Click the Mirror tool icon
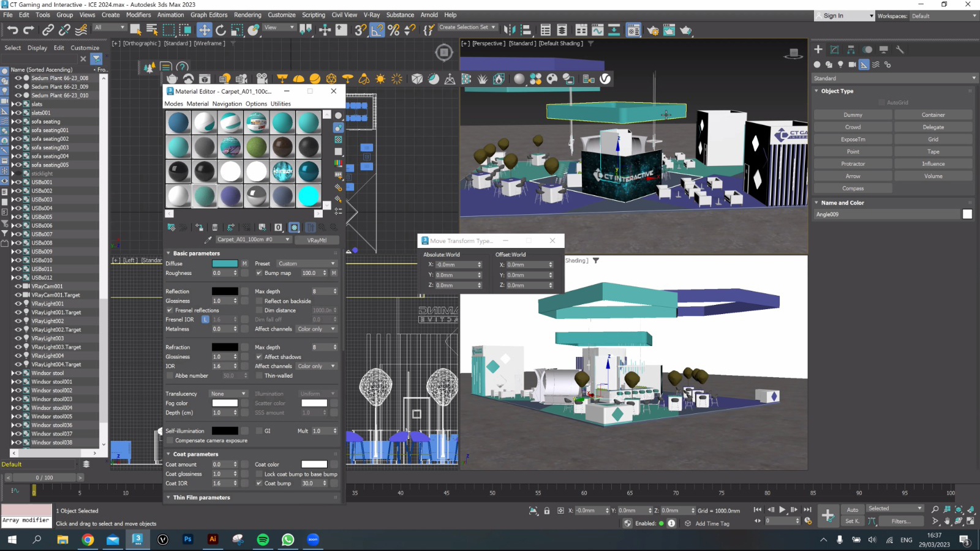Image resolution: width=980 pixels, height=551 pixels. (x=510, y=29)
